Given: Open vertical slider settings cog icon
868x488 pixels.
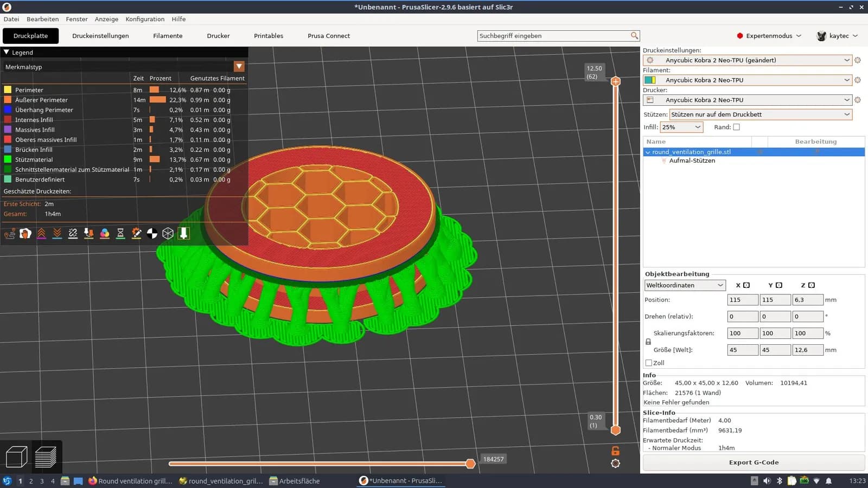Looking at the screenshot, I should pyautogui.click(x=615, y=464).
